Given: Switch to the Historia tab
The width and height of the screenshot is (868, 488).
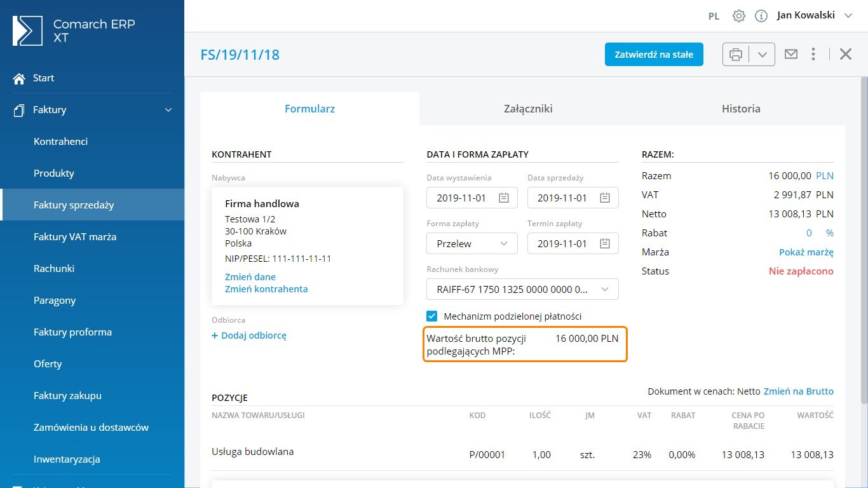Looking at the screenshot, I should point(741,109).
